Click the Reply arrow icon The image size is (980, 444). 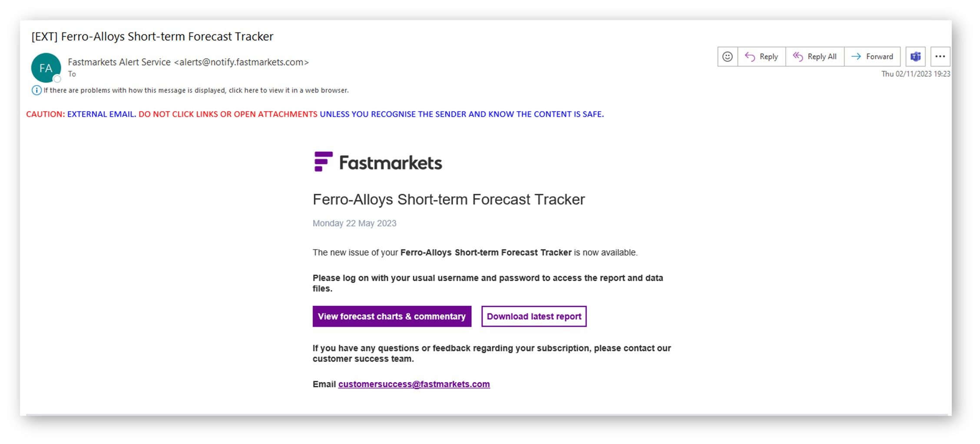[x=750, y=57]
